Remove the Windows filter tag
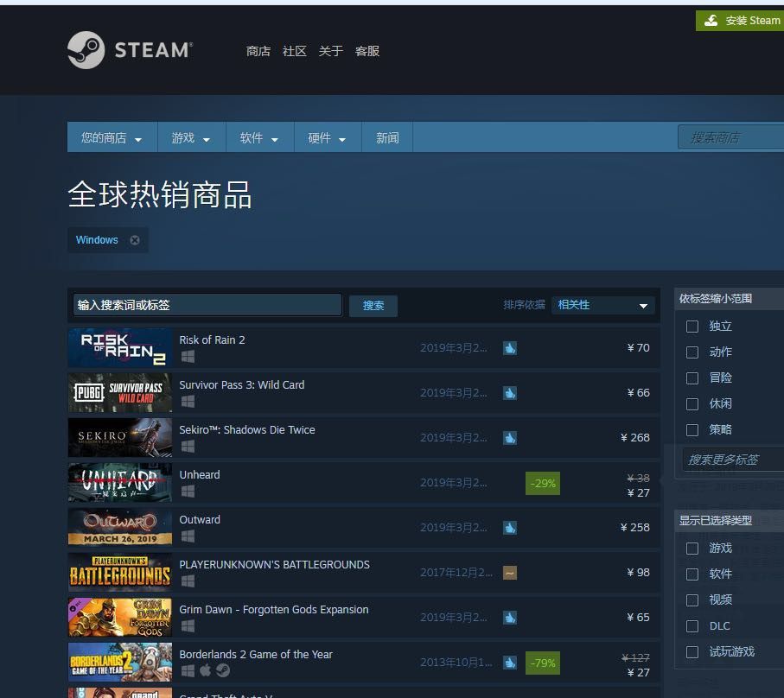Image resolution: width=784 pixels, height=698 pixels. click(x=135, y=240)
